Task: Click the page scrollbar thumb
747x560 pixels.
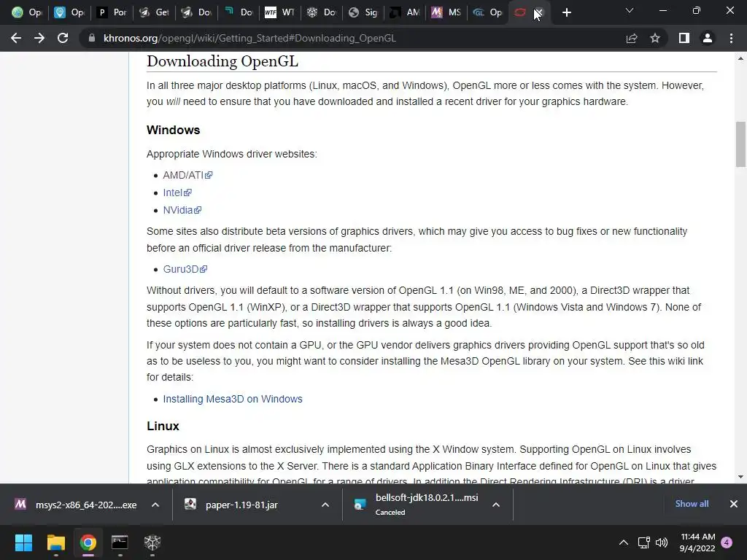Action: click(740, 144)
